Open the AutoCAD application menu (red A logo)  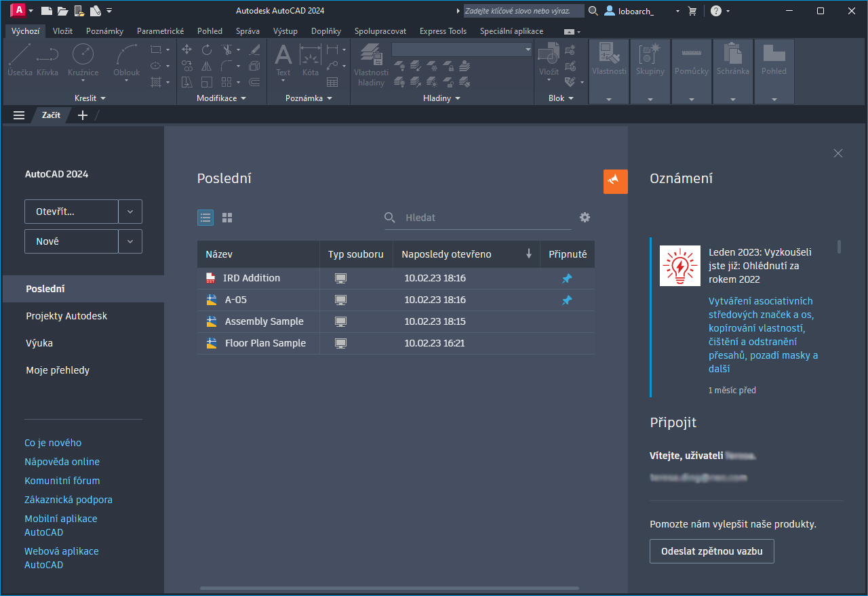click(x=19, y=10)
